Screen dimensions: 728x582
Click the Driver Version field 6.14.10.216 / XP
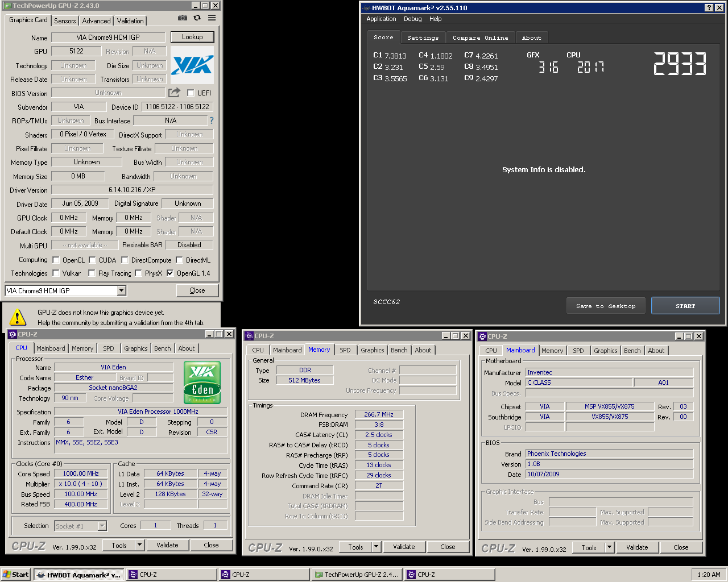tap(132, 190)
